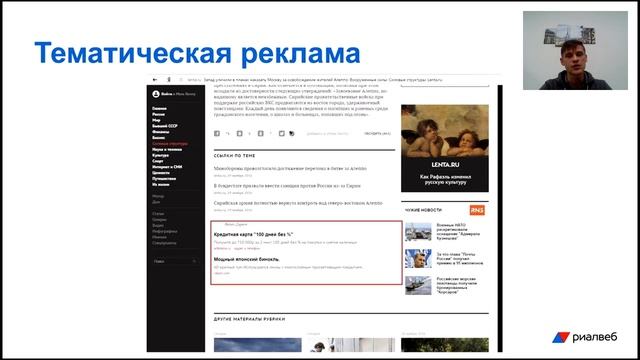Click the orange RNS logo
Screen dimensions: 640x360
point(477,210)
